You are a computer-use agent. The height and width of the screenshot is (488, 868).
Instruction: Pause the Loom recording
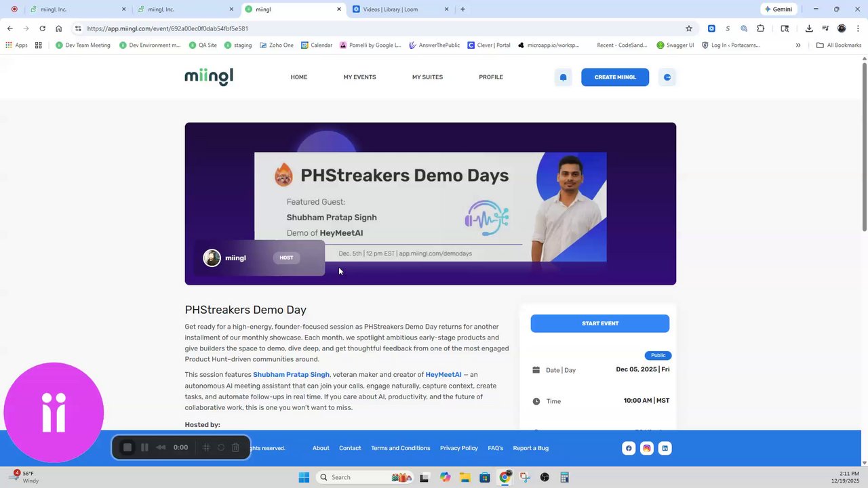(x=144, y=447)
